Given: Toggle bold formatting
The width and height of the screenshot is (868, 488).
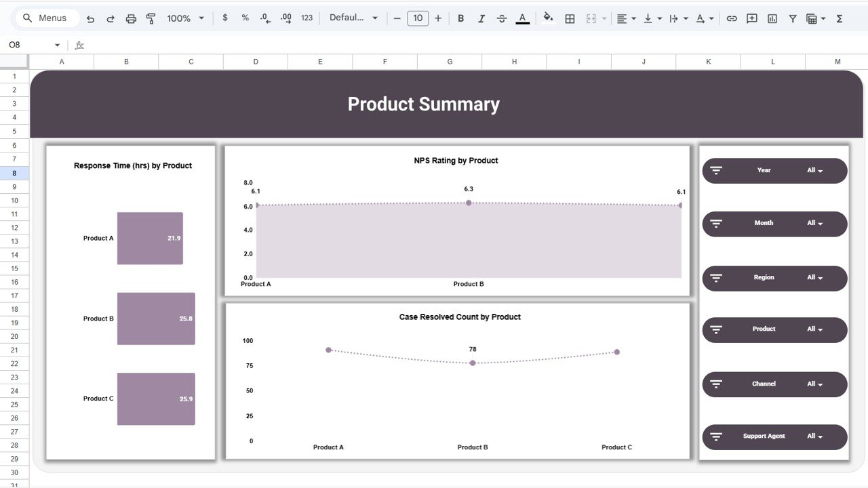Looking at the screenshot, I should pyautogui.click(x=461, y=18).
